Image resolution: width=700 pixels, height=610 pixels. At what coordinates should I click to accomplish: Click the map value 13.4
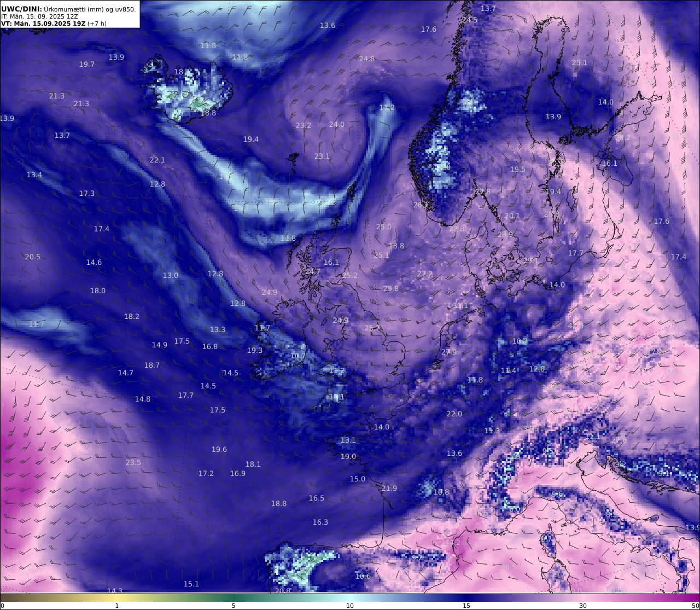(34, 175)
